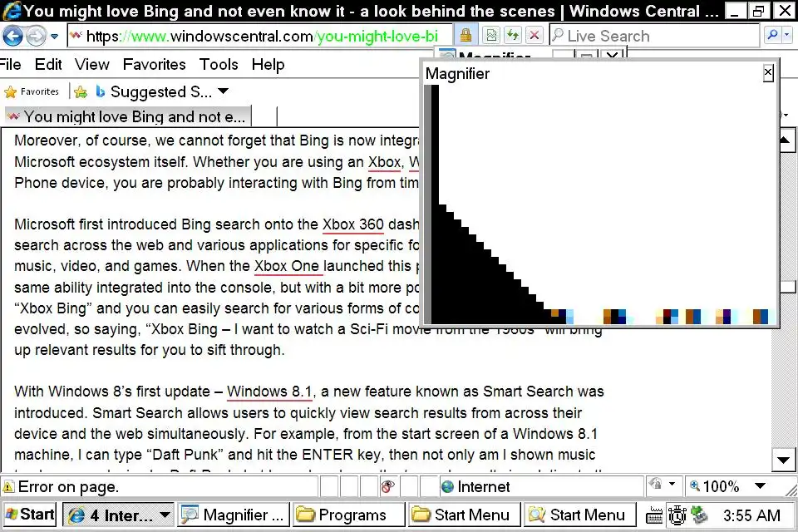Click the scrollbar down arrow

pos(783,460)
